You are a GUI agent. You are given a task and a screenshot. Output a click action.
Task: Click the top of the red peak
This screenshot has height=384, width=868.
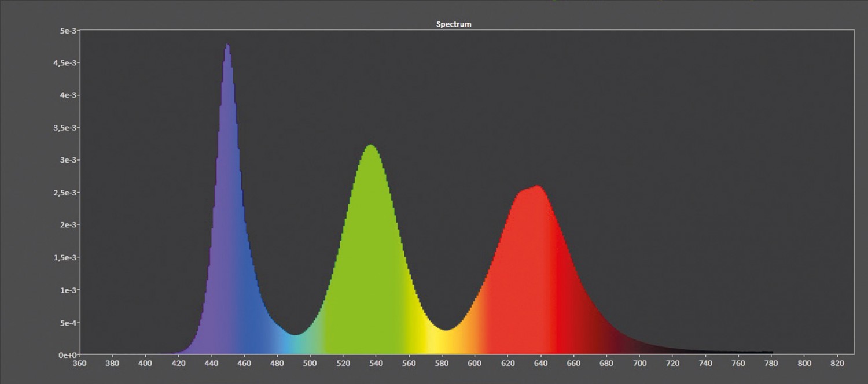click(538, 187)
